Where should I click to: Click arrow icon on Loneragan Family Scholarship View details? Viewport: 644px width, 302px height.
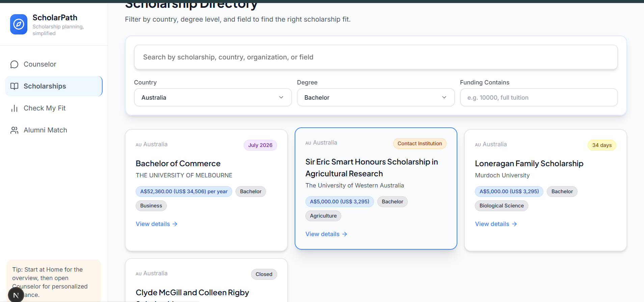[x=514, y=224]
